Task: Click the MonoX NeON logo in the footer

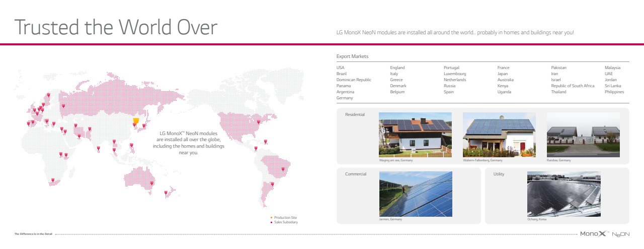Action: 604,234
